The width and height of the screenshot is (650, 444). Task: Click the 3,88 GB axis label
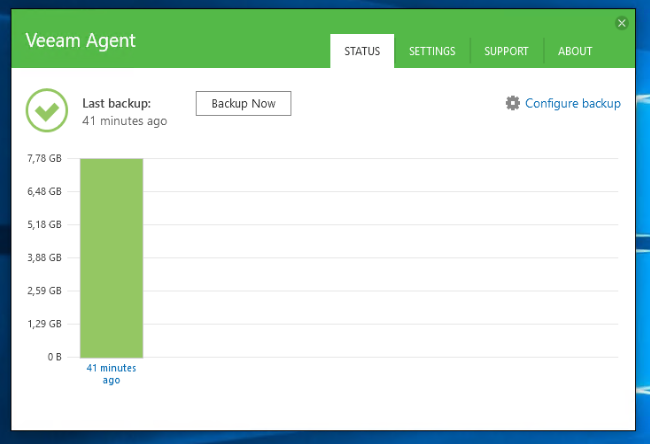pyautogui.click(x=45, y=258)
